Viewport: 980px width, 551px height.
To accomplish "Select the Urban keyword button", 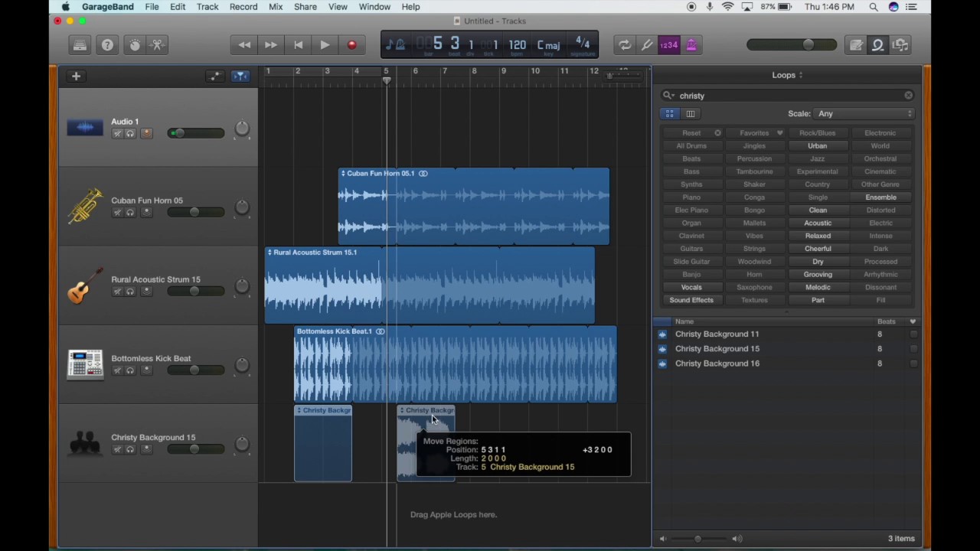I will (818, 146).
